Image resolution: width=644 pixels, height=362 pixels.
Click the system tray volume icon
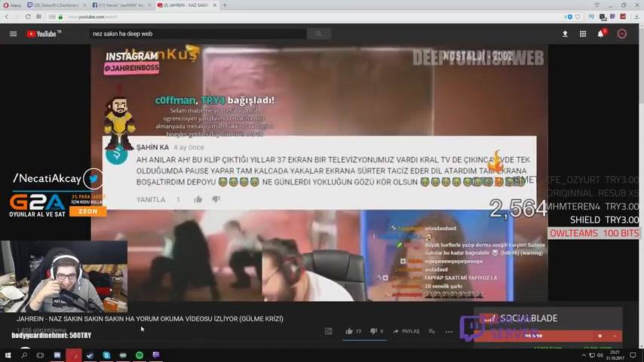point(600,355)
